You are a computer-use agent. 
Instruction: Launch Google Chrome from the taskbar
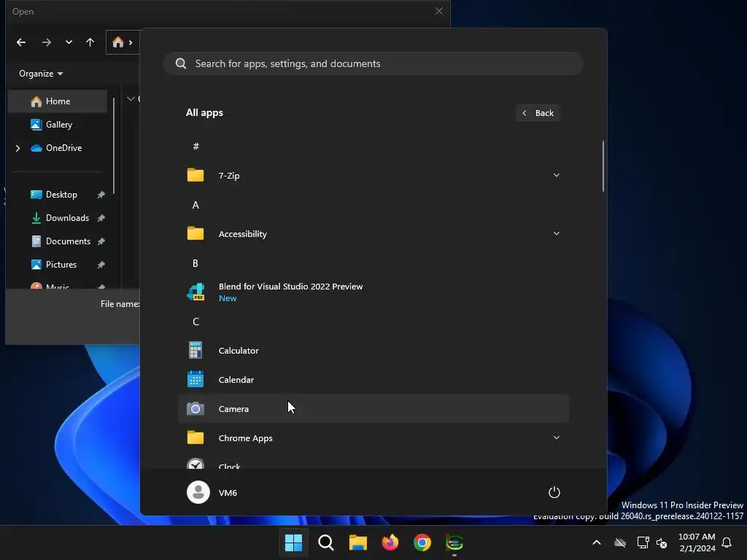pos(422,542)
